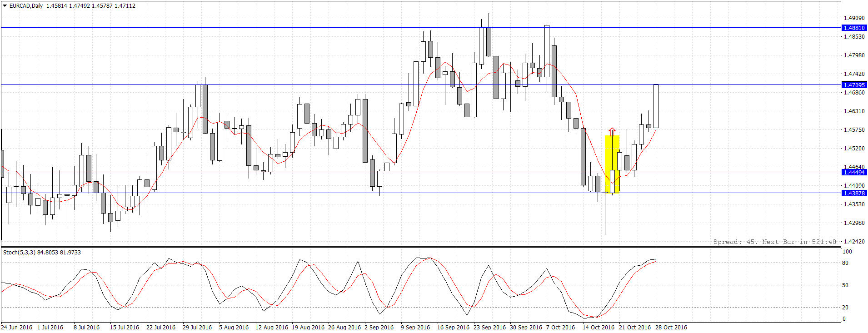Click the 12 Aug 2016 date label
The image size is (868, 333).
tap(272, 328)
